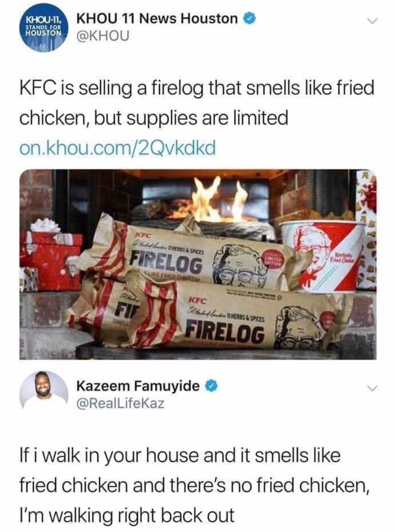The image size is (395, 532).
Task: Expand Kazeem's tweet options chevron
Action: [x=372, y=388]
